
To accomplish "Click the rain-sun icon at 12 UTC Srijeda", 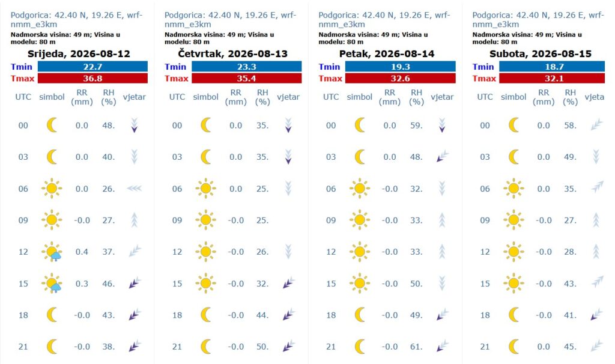I will coord(52,252).
